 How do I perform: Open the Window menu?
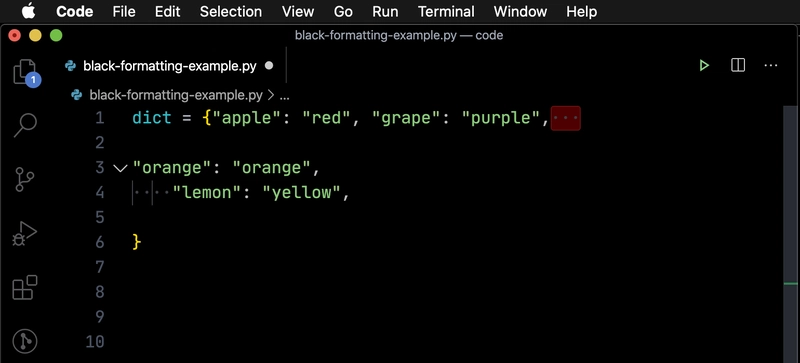coord(520,11)
